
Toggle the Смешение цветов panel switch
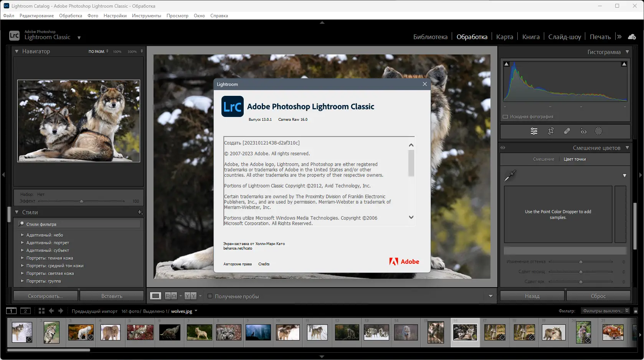(503, 148)
